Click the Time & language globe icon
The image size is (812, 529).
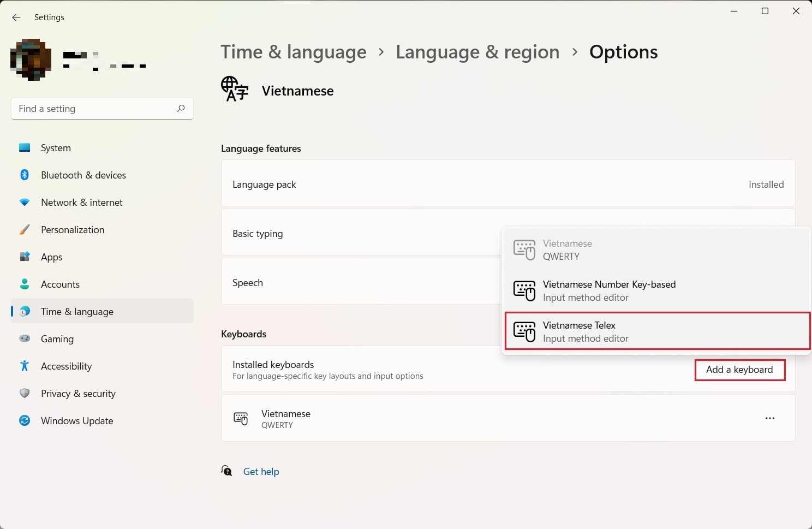tap(25, 311)
